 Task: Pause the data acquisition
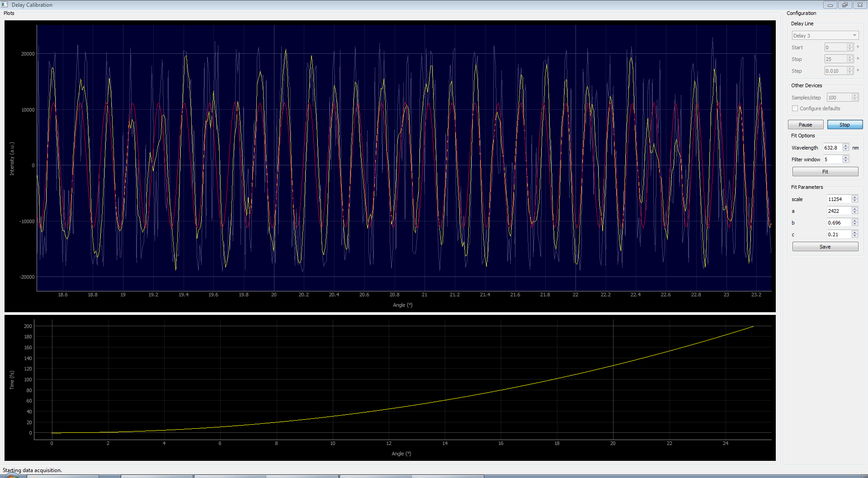pos(806,124)
